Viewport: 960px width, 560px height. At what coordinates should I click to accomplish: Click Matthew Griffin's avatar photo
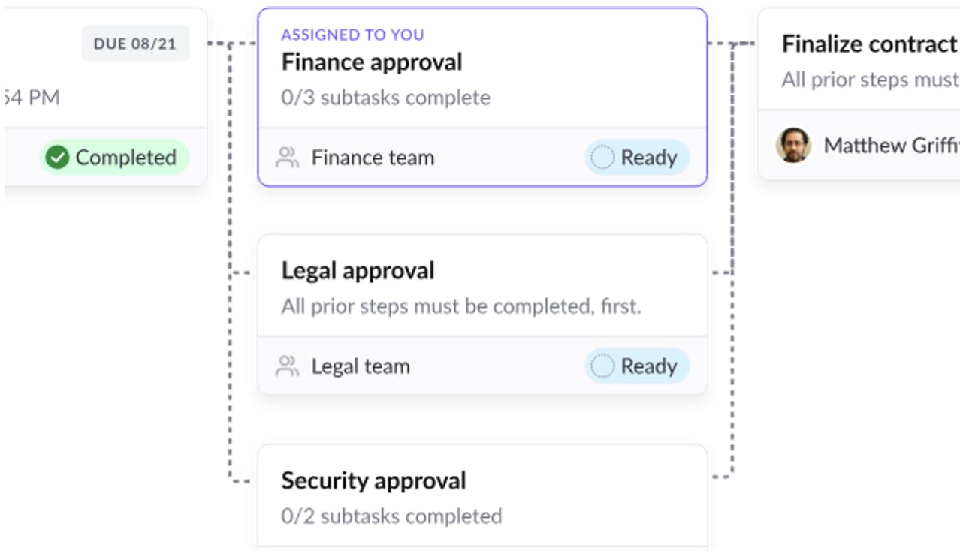(793, 145)
